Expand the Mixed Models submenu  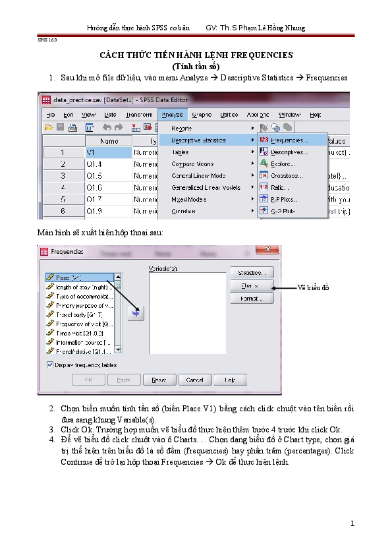coord(208,199)
